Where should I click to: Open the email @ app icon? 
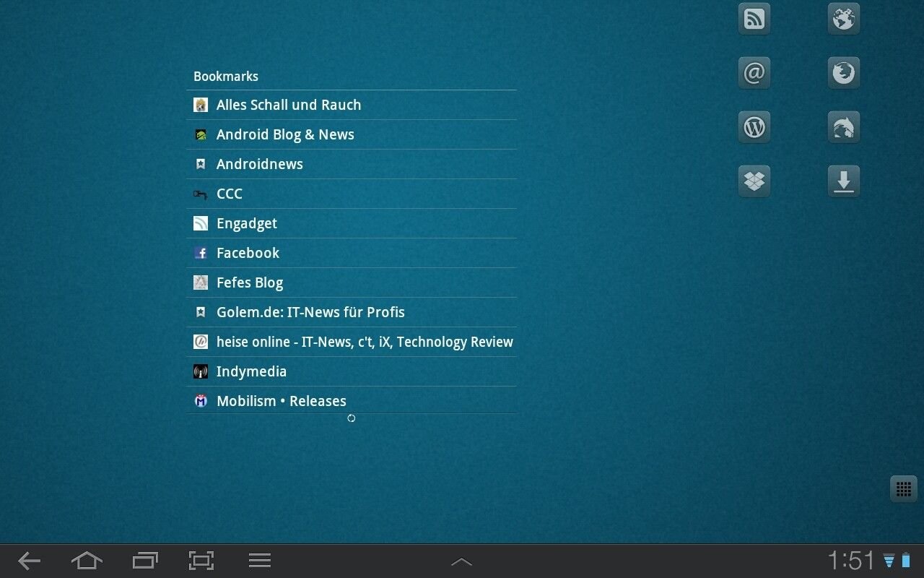(x=754, y=73)
